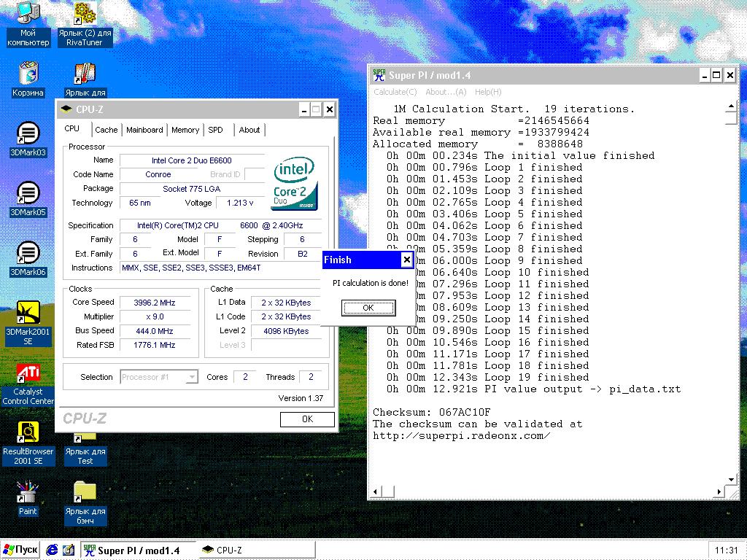Switch to the CPU tab in CPU-Z

(72, 128)
